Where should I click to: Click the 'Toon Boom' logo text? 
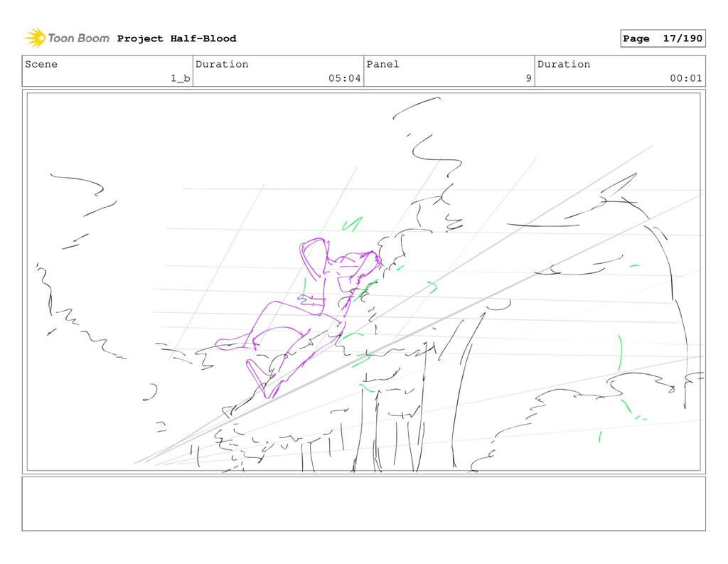[x=78, y=38]
